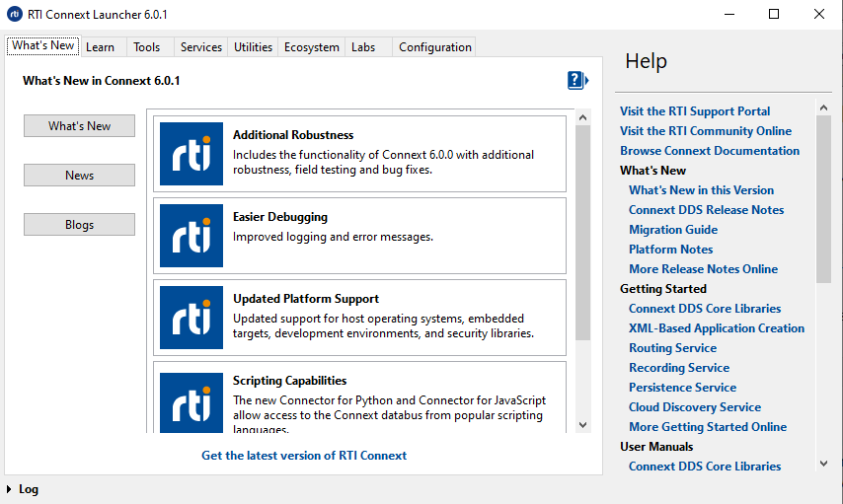Open the Labs tab
The image size is (843, 504).
coord(363,47)
